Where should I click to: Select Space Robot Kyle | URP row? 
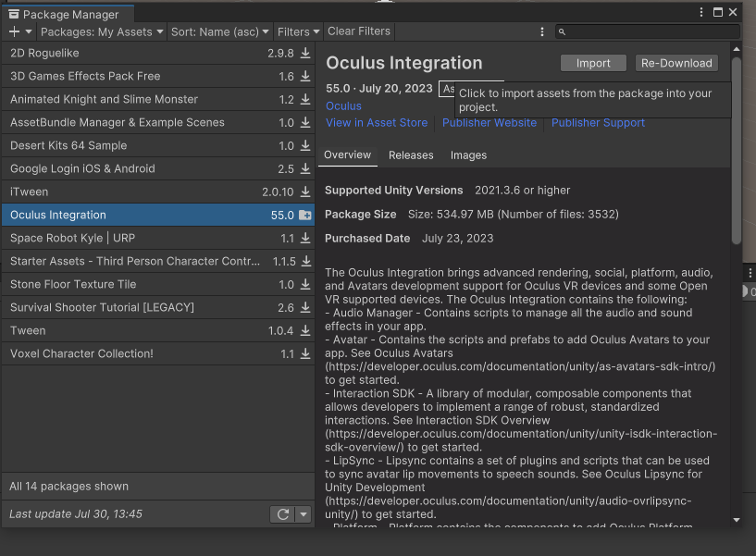[x=158, y=238]
